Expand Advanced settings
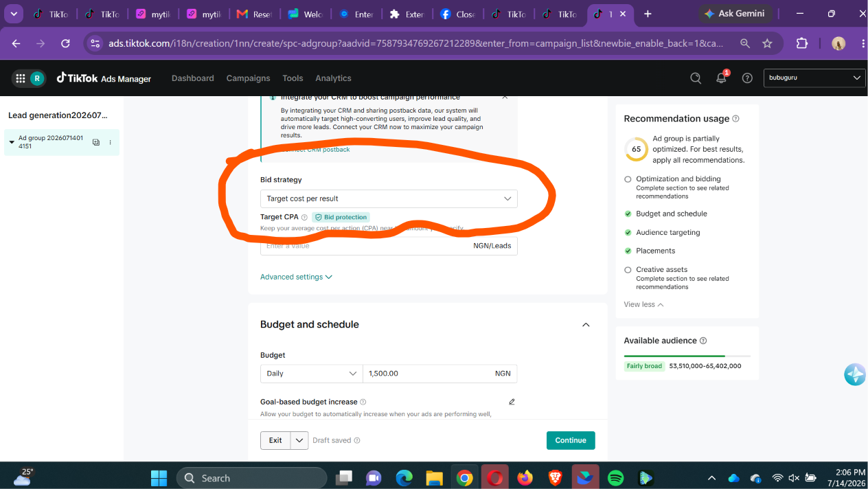868x489 pixels. click(x=296, y=277)
